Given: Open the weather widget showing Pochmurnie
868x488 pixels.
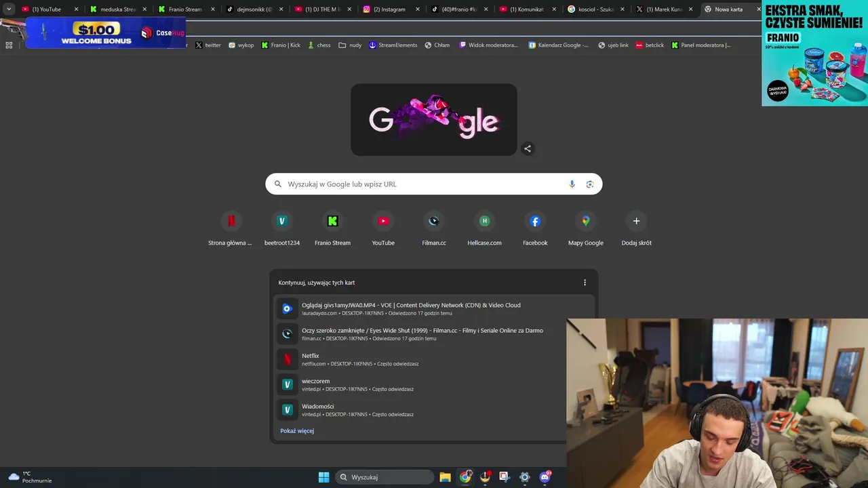Looking at the screenshot, I should pyautogui.click(x=30, y=477).
